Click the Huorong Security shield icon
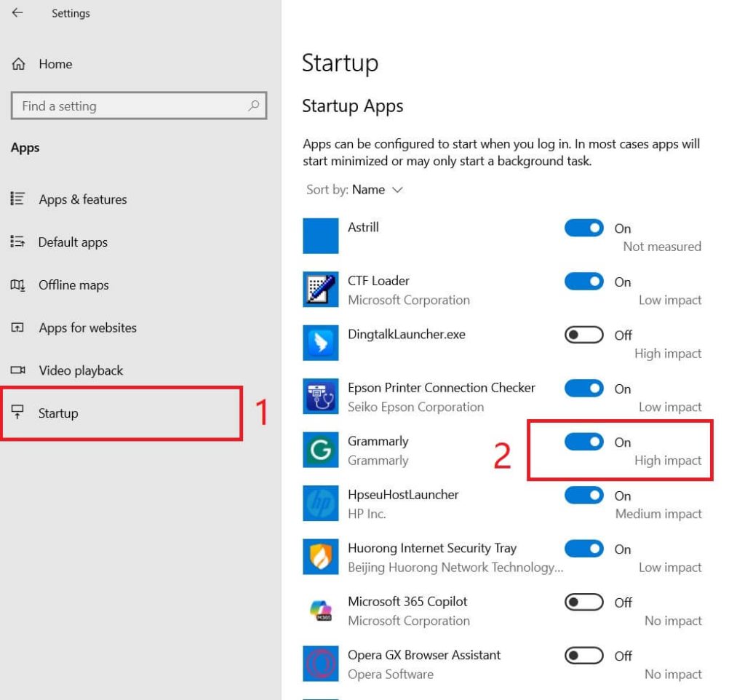Viewport: 745px width, 700px height. [x=321, y=557]
